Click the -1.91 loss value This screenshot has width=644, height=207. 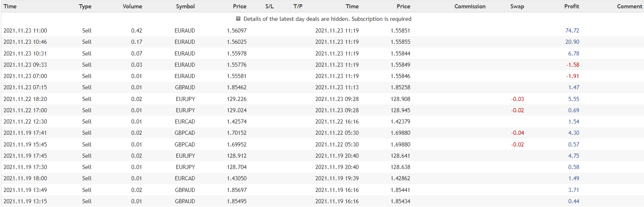click(x=572, y=76)
